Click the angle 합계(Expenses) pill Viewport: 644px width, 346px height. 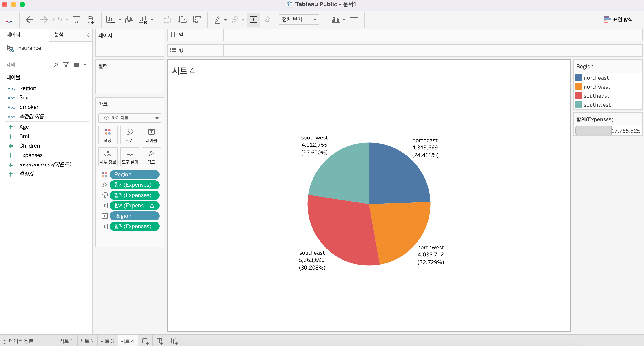pos(135,185)
